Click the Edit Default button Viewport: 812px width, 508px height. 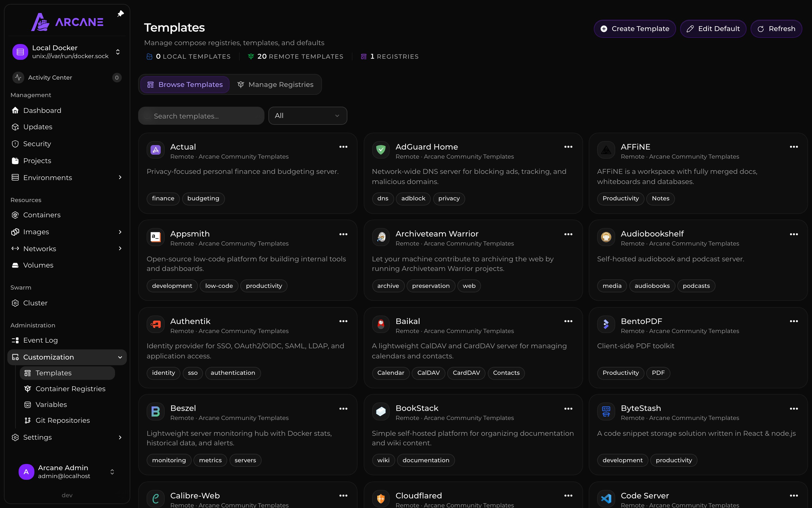[x=713, y=29]
